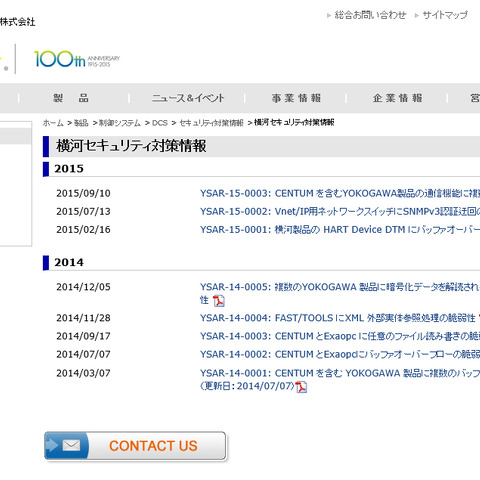Go to DCS in breadcrumb
The height and width of the screenshot is (480, 480).
pos(160,123)
